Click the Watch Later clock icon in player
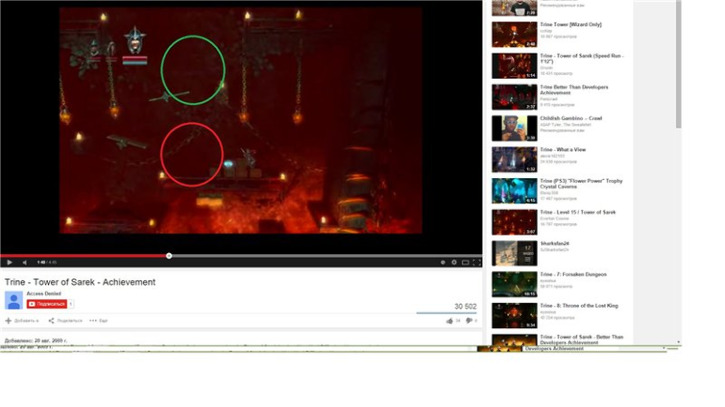The width and height of the screenshot is (725, 407). 442,262
